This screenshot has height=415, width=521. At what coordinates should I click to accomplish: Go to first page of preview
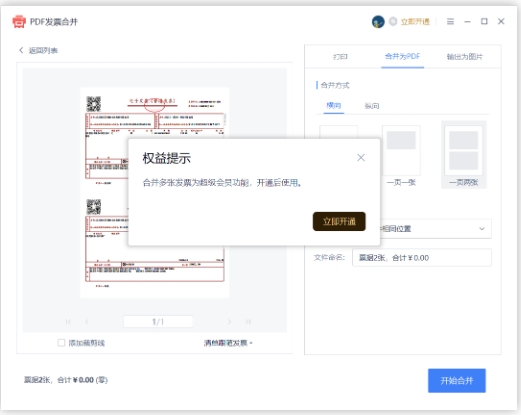point(68,322)
